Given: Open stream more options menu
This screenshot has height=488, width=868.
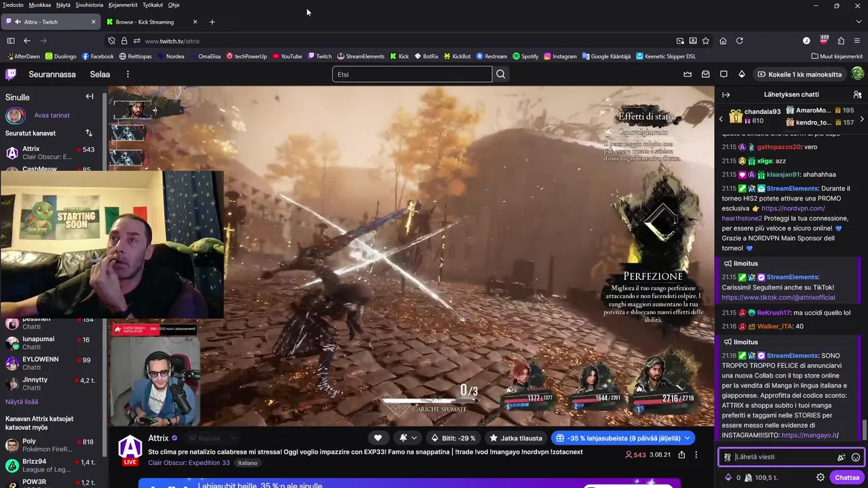Looking at the screenshot, I should [696, 455].
